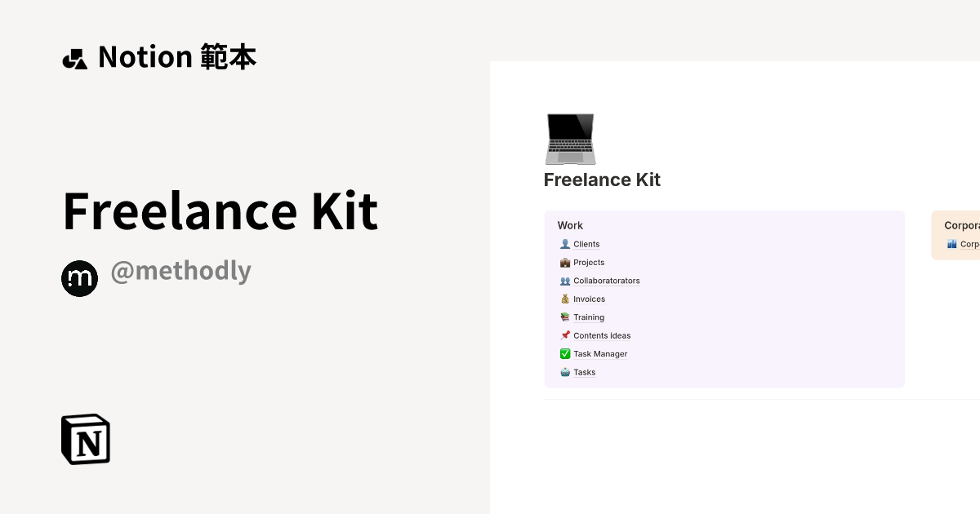Click the Invoices money bag icon
The width and height of the screenshot is (980, 514).
[565, 299]
